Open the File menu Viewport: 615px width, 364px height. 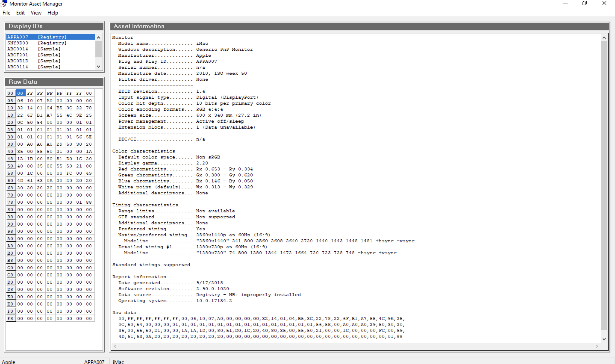pos(6,13)
